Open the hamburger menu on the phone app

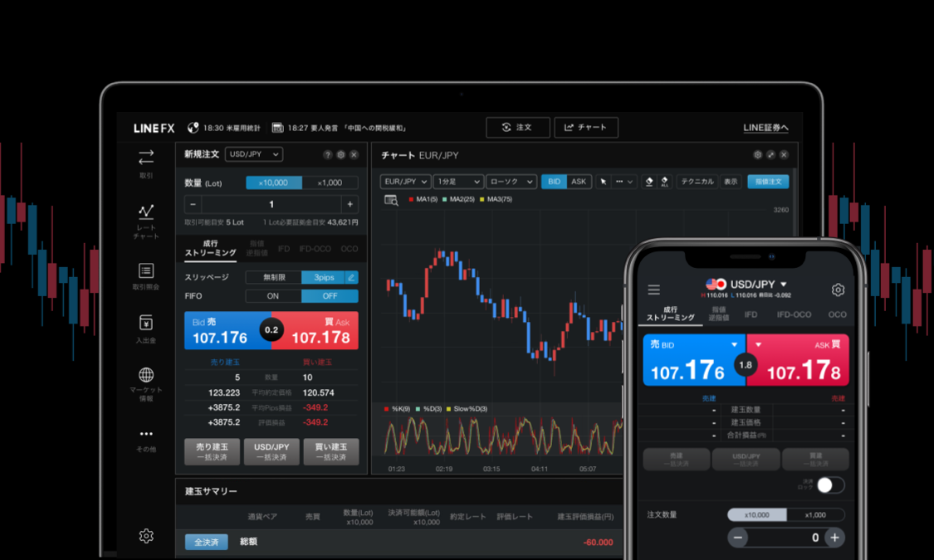[654, 290]
